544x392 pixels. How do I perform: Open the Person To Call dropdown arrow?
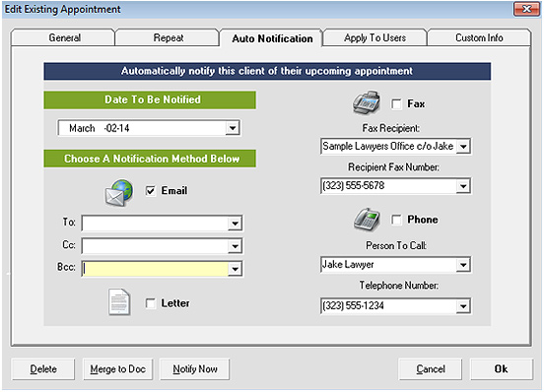coord(463,265)
